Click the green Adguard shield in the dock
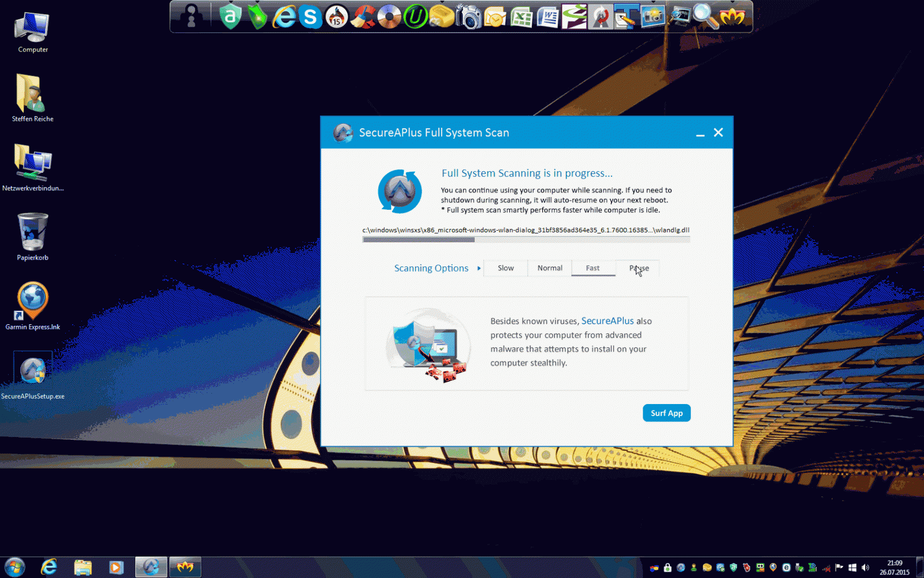This screenshot has height=578, width=924. 230,17
